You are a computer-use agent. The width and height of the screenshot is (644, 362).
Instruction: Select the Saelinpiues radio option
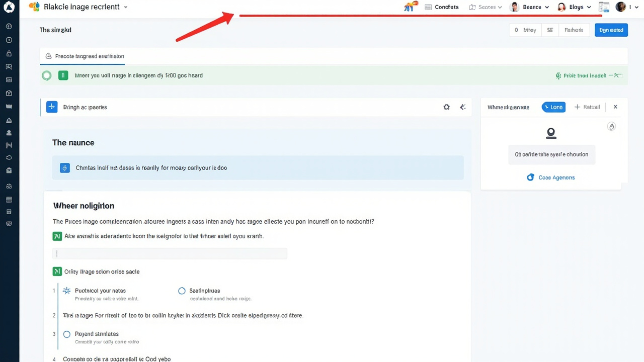182,291
